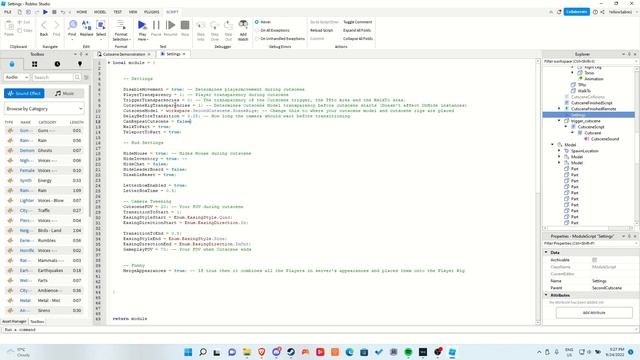Click the quick-access Stop square beside FILE

coord(54,12)
